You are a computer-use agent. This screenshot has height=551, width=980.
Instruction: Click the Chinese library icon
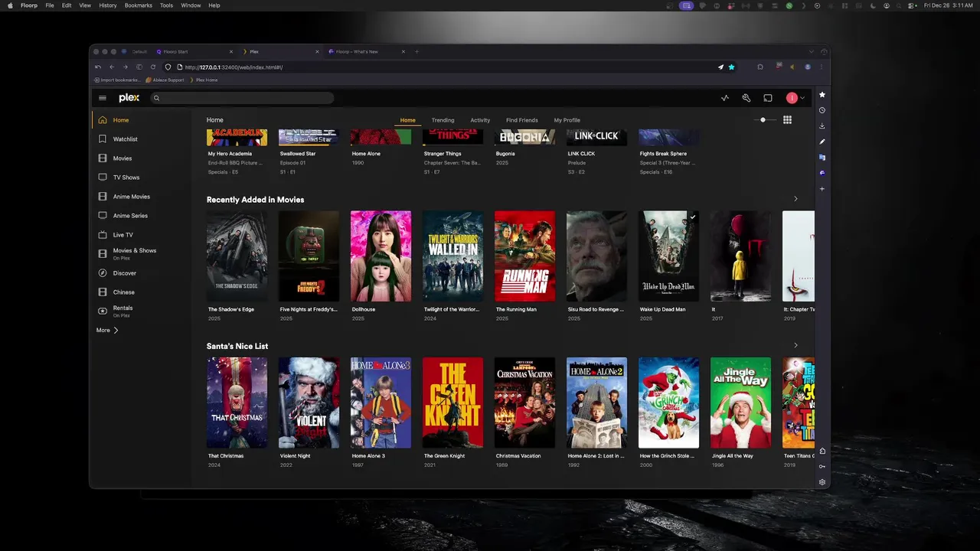click(x=103, y=292)
